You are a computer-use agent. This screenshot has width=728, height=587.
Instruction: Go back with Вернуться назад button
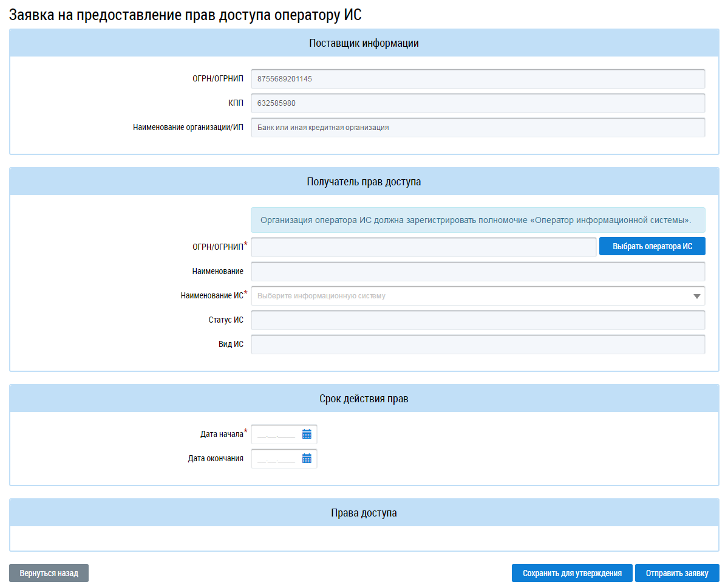pyautogui.click(x=49, y=573)
